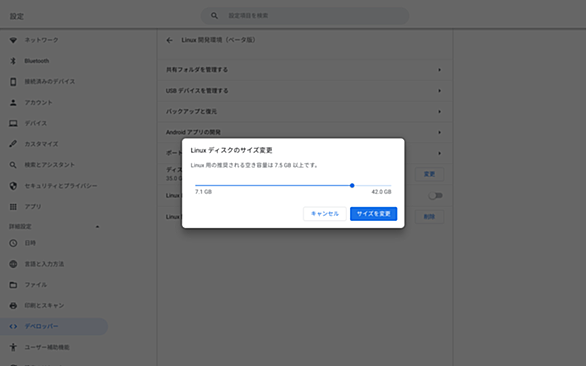Open USB デバイスを管理する chevron
Viewport: 586px width, 366px height.
click(440, 91)
